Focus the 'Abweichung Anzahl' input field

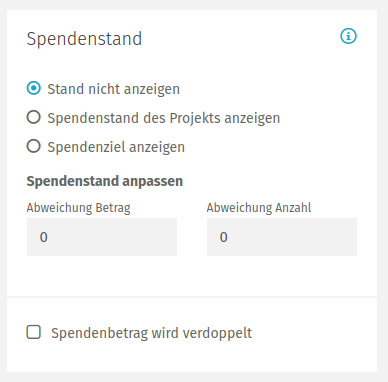282,237
